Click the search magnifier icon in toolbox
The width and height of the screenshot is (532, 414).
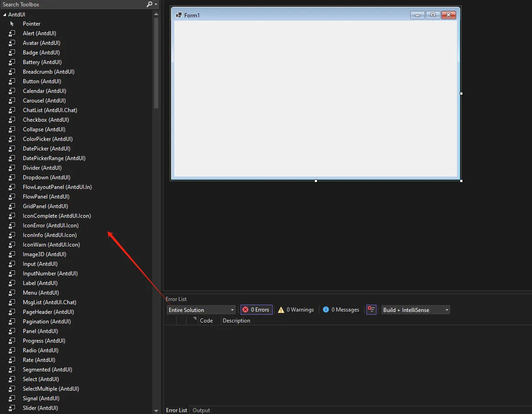coord(150,4)
